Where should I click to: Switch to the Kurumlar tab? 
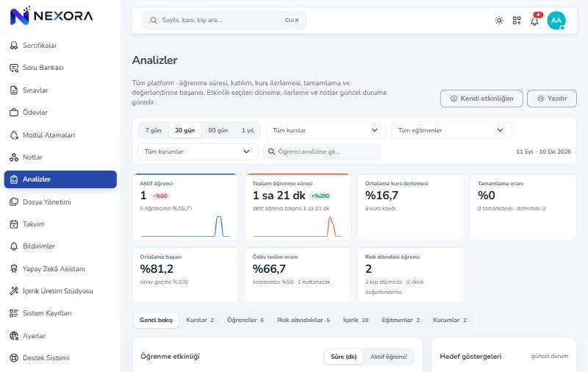(450, 320)
